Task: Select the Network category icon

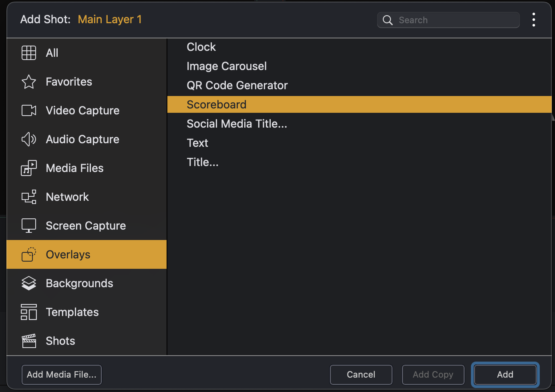Action: 29,197
